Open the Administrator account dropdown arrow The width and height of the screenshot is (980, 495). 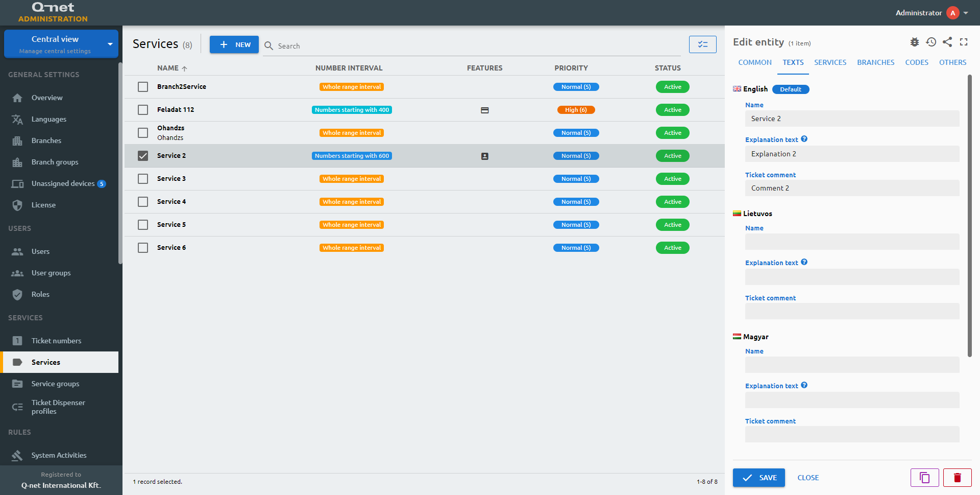tap(966, 13)
